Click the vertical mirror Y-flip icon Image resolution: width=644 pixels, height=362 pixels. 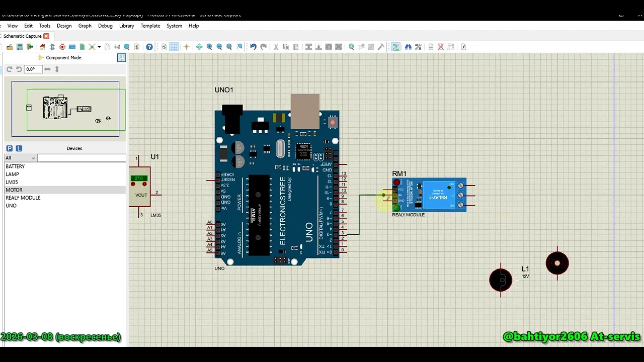click(x=57, y=69)
